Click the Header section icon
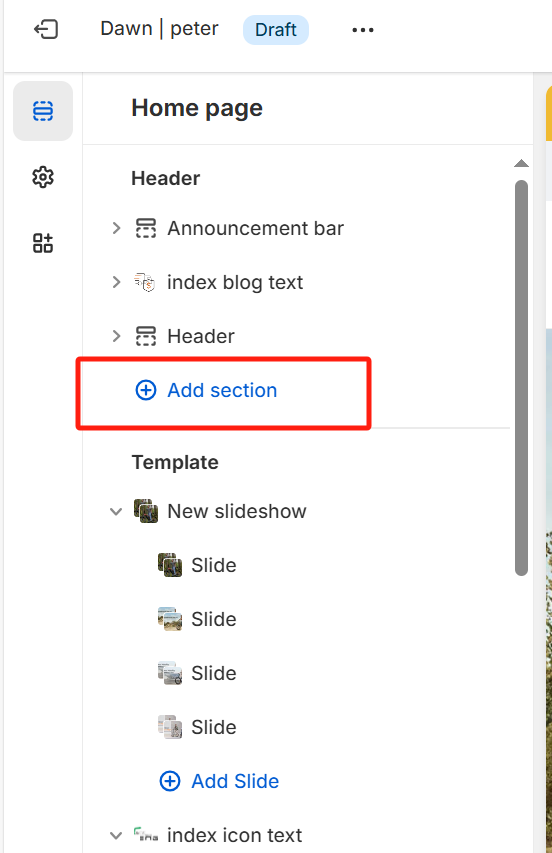The image size is (552, 853). (x=146, y=336)
